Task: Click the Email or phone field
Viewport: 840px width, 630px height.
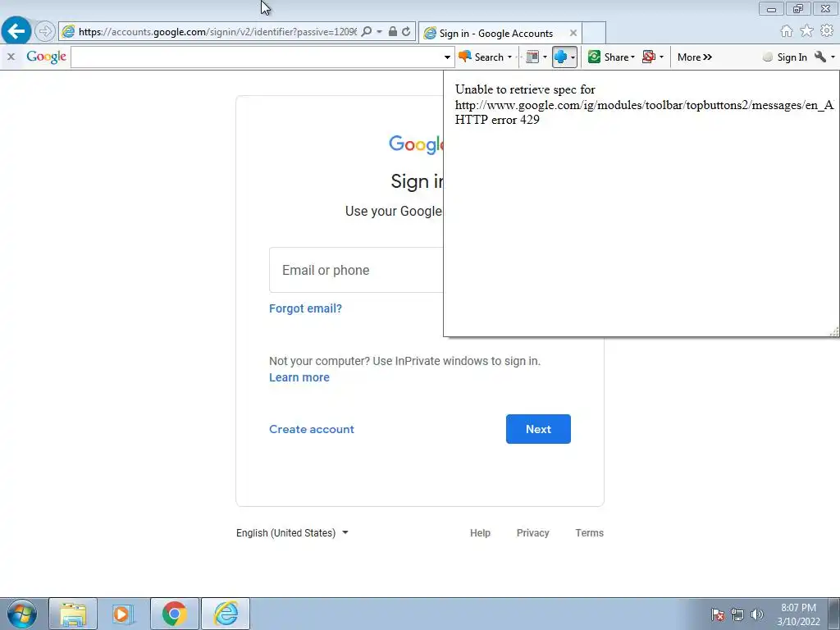Action: tap(356, 270)
